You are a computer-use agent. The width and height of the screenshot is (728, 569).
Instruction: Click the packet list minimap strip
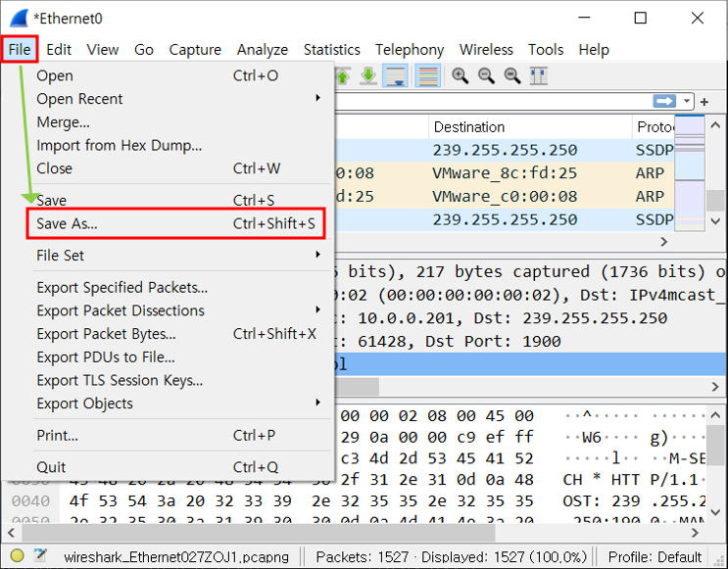click(690, 173)
